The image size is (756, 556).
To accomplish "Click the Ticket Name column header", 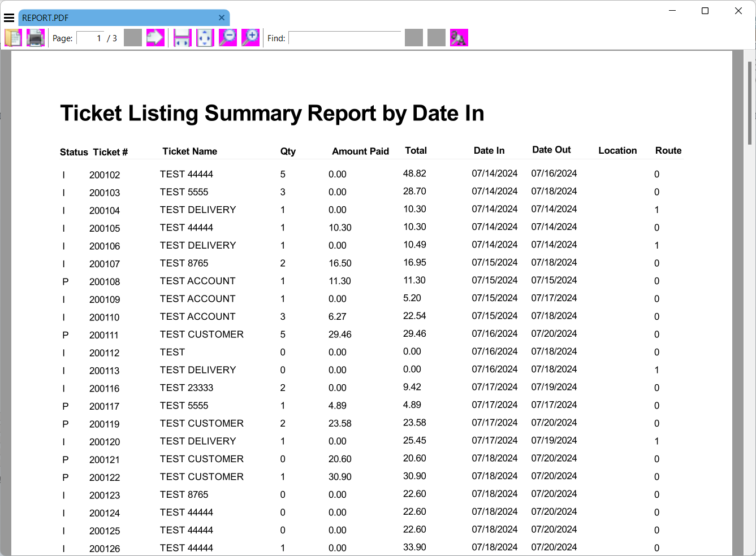I will pos(190,151).
